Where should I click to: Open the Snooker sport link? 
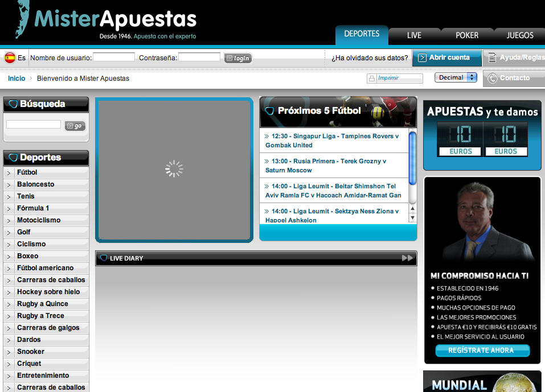(31, 352)
